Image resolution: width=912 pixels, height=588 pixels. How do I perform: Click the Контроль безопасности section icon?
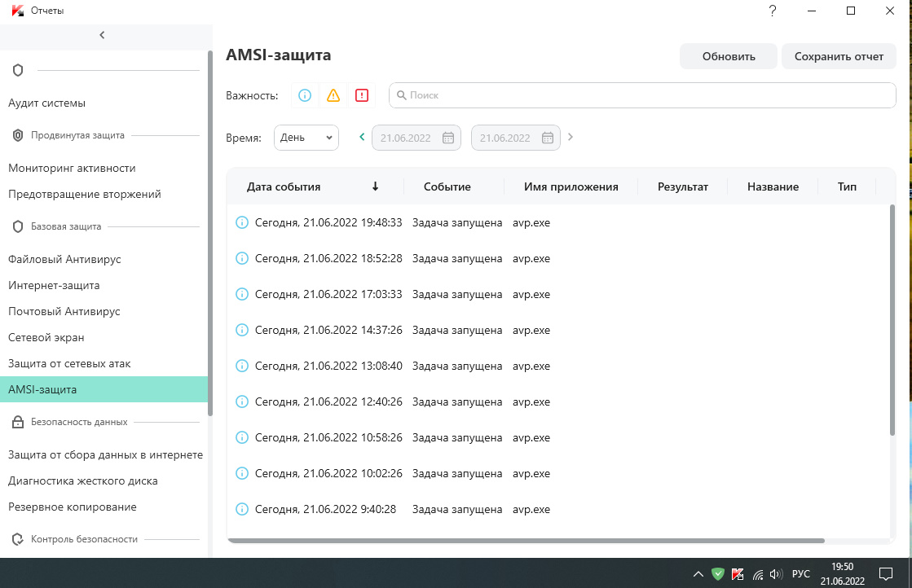(x=18, y=539)
